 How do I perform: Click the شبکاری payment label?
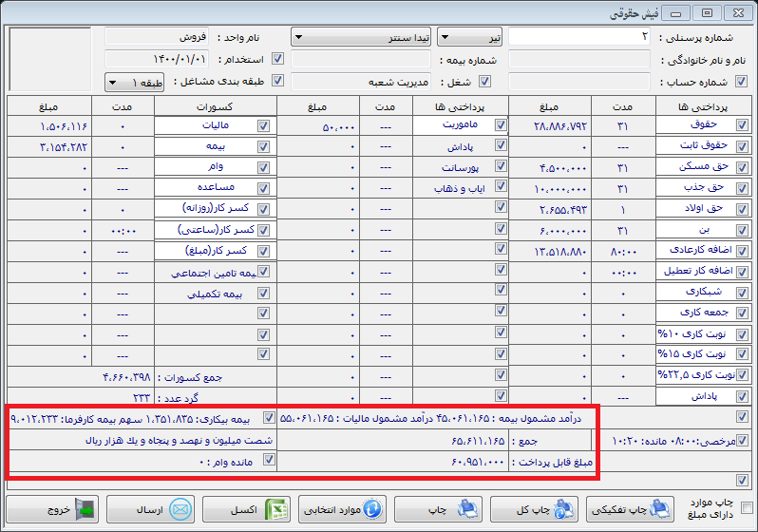(x=704, y=292)
